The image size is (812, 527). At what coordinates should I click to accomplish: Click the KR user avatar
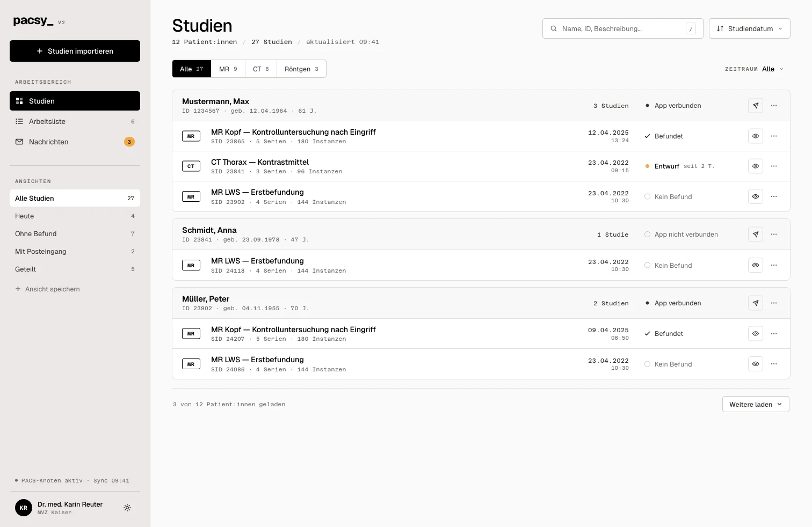click(x=24, y=508)
